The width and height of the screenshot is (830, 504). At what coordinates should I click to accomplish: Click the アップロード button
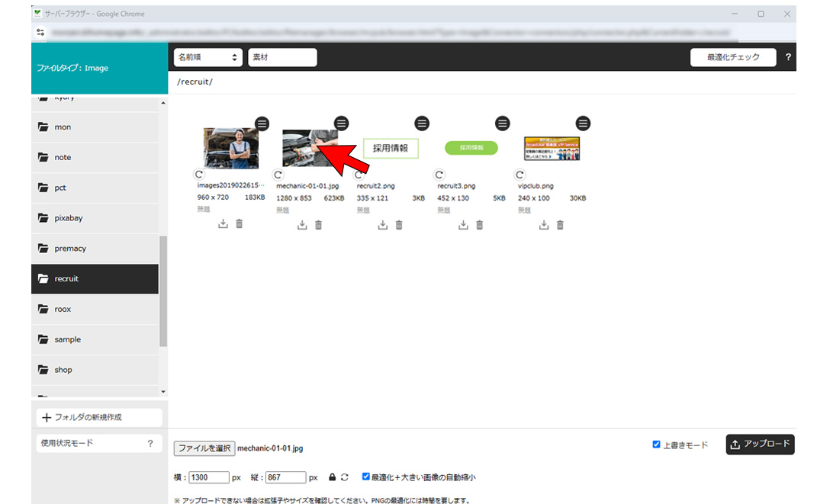tap(760, 445)
